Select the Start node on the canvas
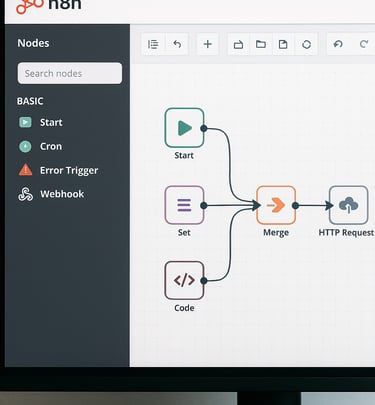The width and height of the screenshot is (375, 405). (x=184, y=128)
